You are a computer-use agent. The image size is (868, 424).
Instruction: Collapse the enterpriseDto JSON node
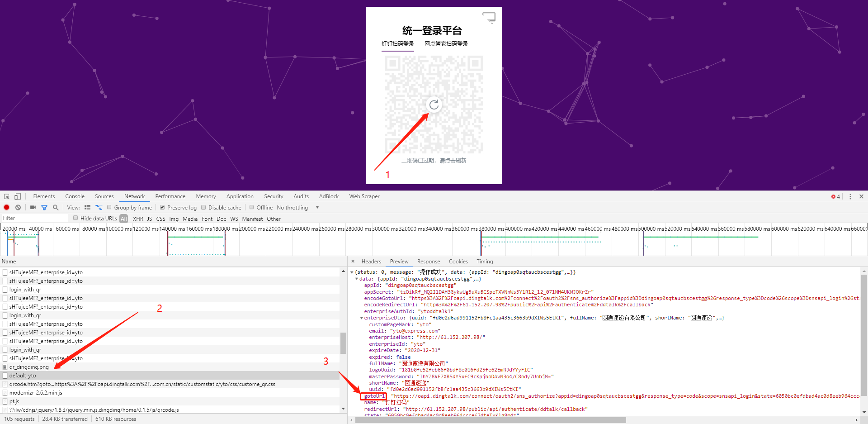click(362, 318)
